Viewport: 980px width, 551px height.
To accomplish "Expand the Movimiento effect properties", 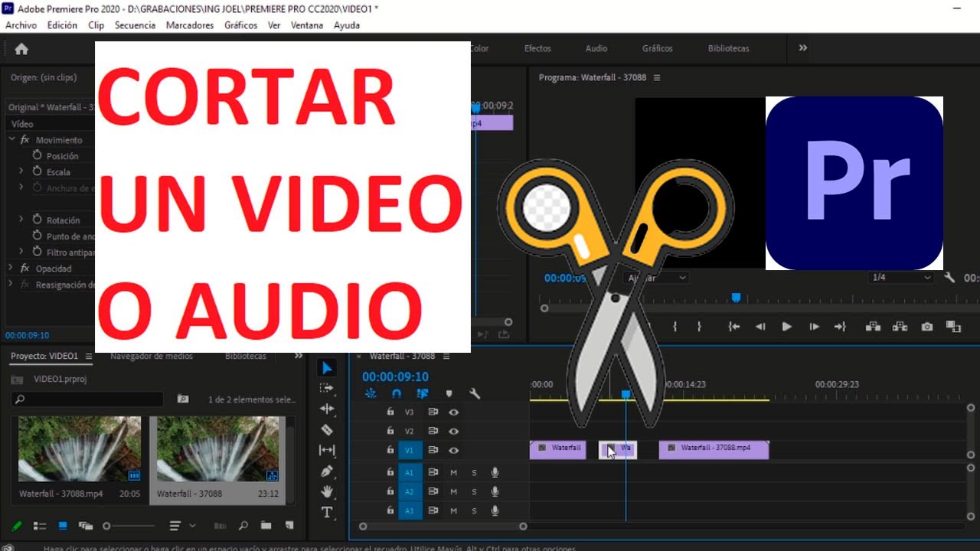I will tap(12, 139).
